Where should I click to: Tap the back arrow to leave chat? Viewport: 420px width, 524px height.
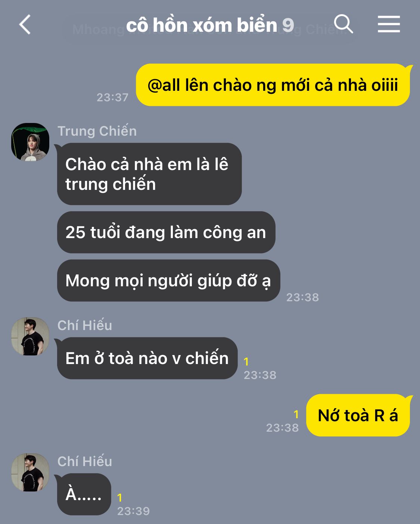tap(25, 25)
